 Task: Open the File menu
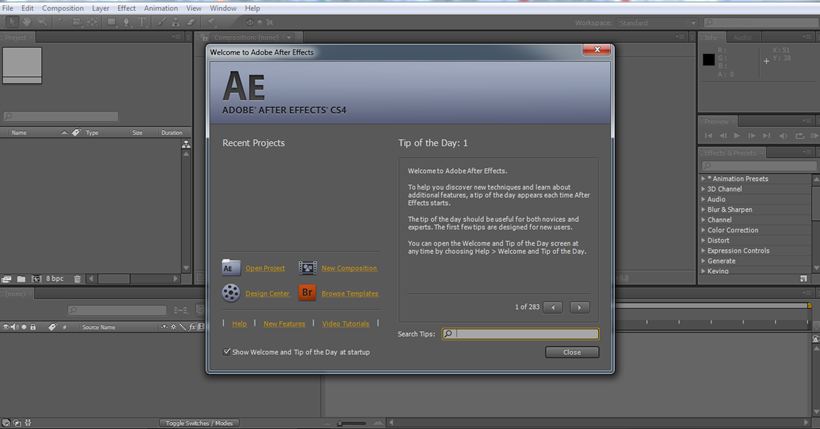tap(7, 8)
